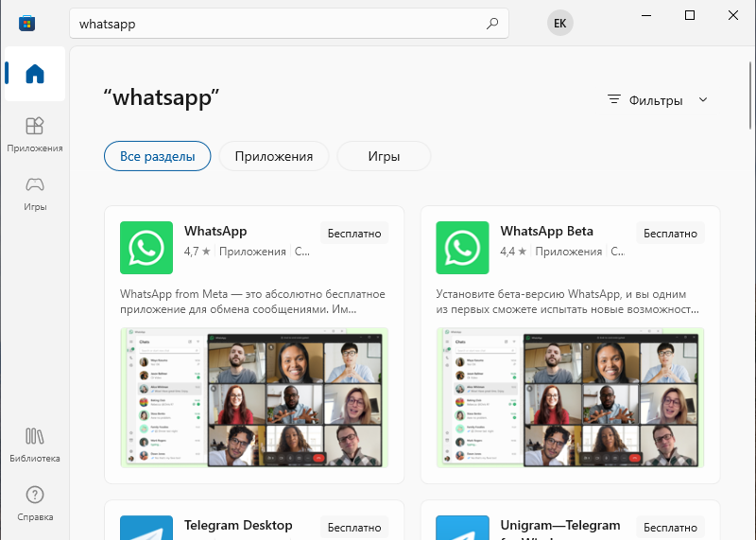Expand the Фильтры chevron
This screenshot has width=756, height=540.
coord(703,100)
